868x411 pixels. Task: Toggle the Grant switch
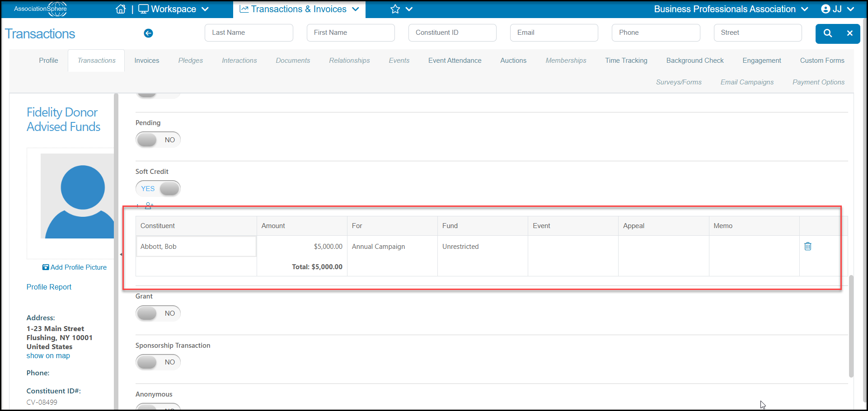coord(158,313)
